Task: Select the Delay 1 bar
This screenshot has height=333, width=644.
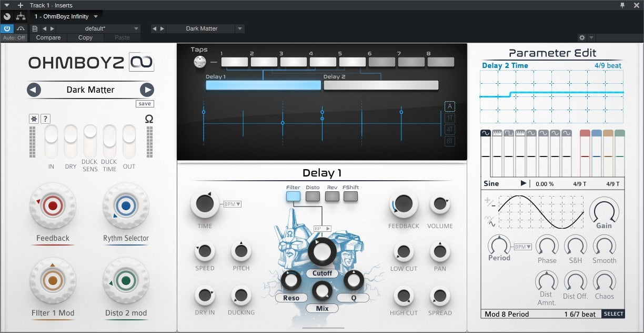Action: (x=263, y=85)
